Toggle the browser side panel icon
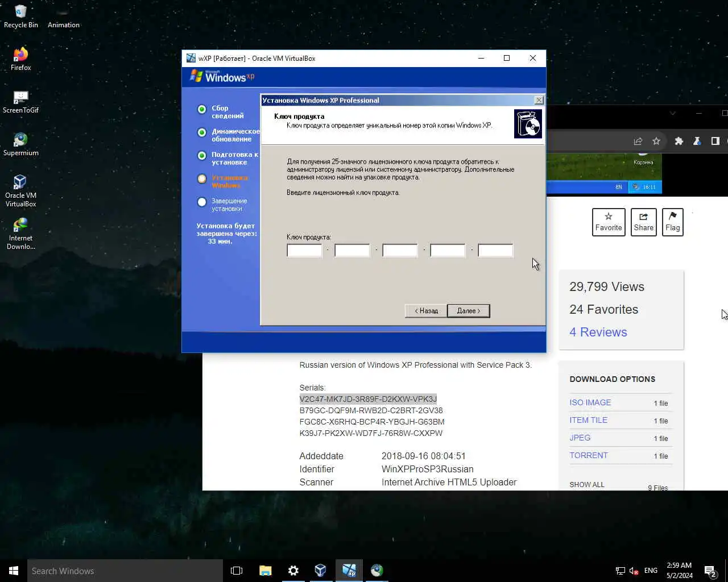Image resolution: width=728 pixels, height=582 pixels. (715, 141)
